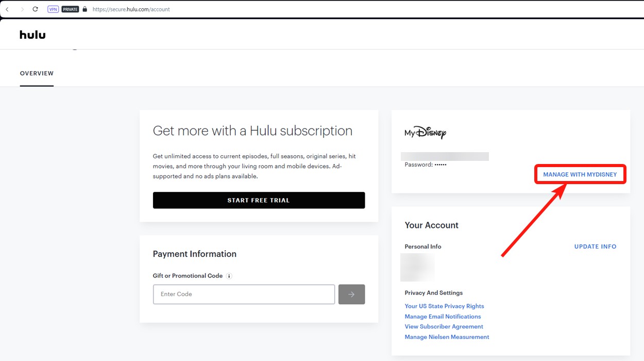Open Manage Nielsen Measurement
644x361 pixels.
[x=447, y=337]
